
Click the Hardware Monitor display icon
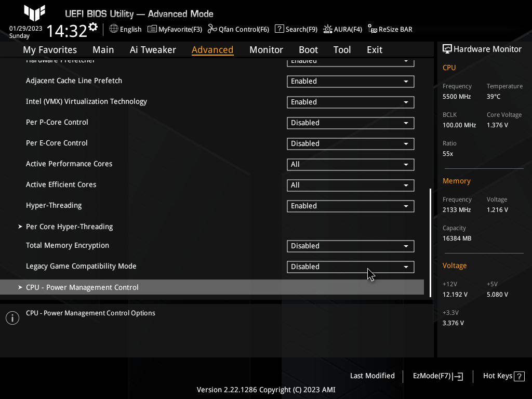[x=447, y=49]
